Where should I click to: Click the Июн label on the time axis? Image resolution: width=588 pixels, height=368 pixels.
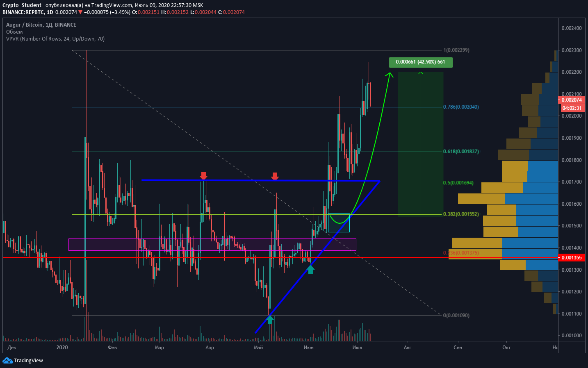(308, 348)
